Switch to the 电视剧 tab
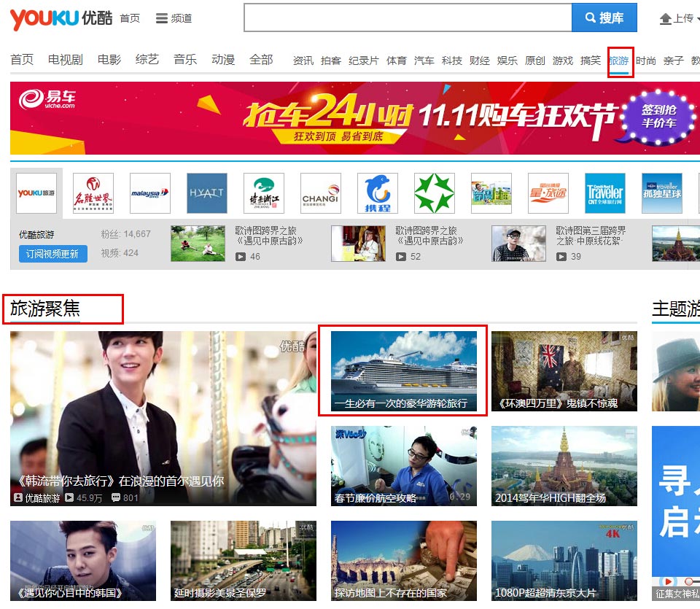 (x=66, y=60)
